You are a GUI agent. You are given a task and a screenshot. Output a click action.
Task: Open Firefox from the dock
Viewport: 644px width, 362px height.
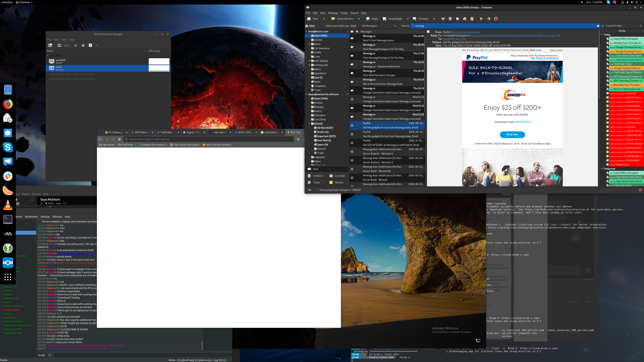pos(8,104)
